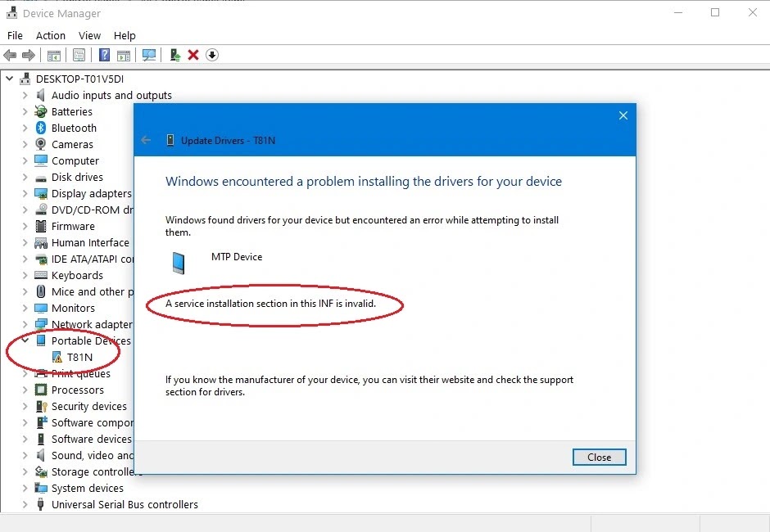This screenshot has width=770, height=532.
Task: Collapse the DESKTOP-T01V5DI root node
Action: [9, 79]
